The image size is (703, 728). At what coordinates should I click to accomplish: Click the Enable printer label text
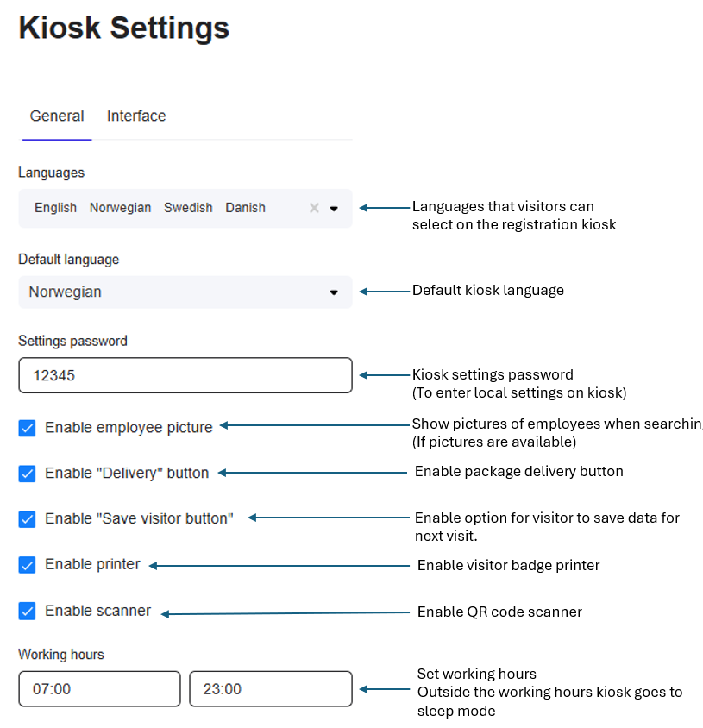click(x=92, y=565)
